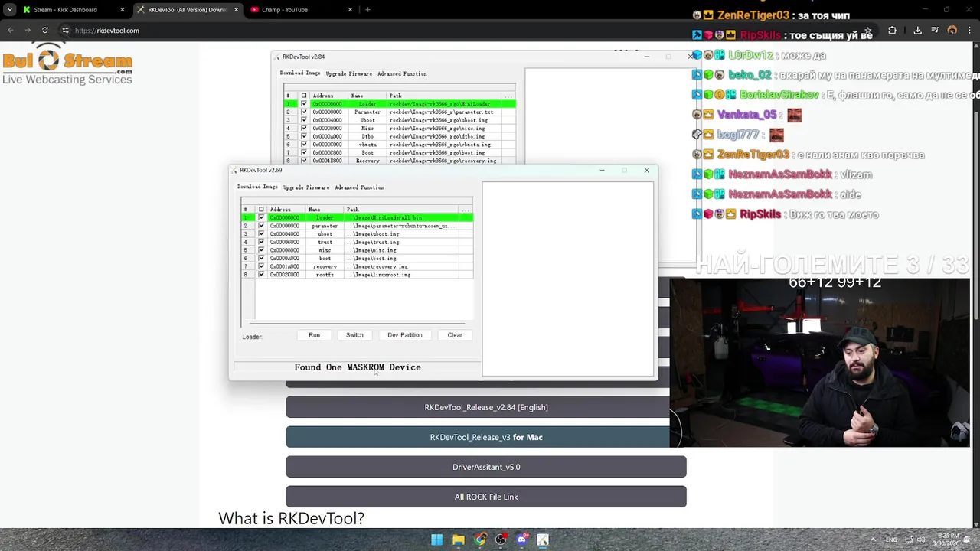View site information icon in address bar
The image size is (980, 551).
pyautogui.click(x=65, y=31)
